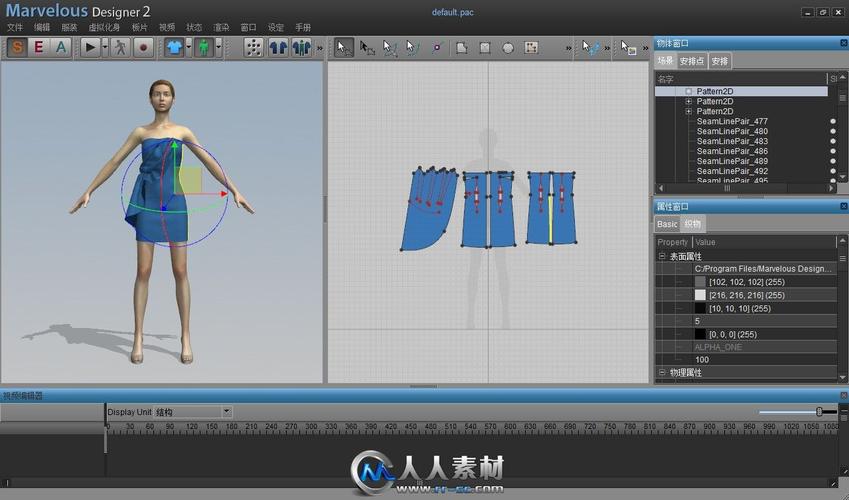
Task: Select the arrow with texture edit tool
Action: pos(628,48)
